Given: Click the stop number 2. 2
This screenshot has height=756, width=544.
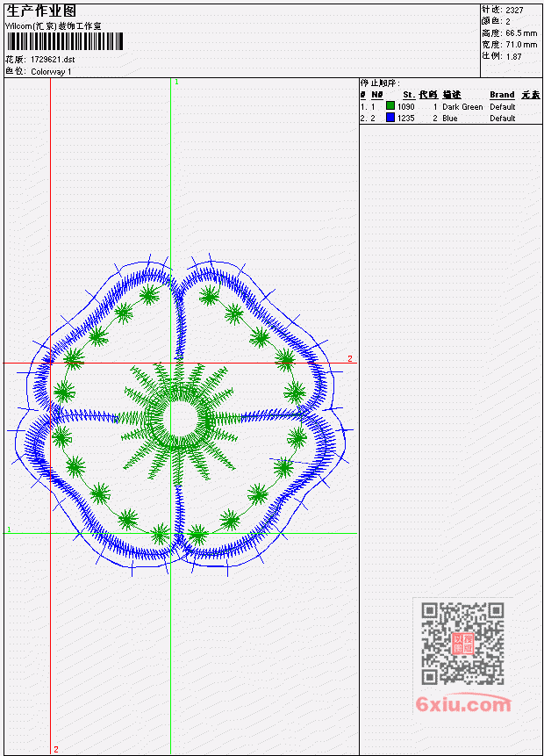Looking at the screenshot, I should [x=368, y=119].
